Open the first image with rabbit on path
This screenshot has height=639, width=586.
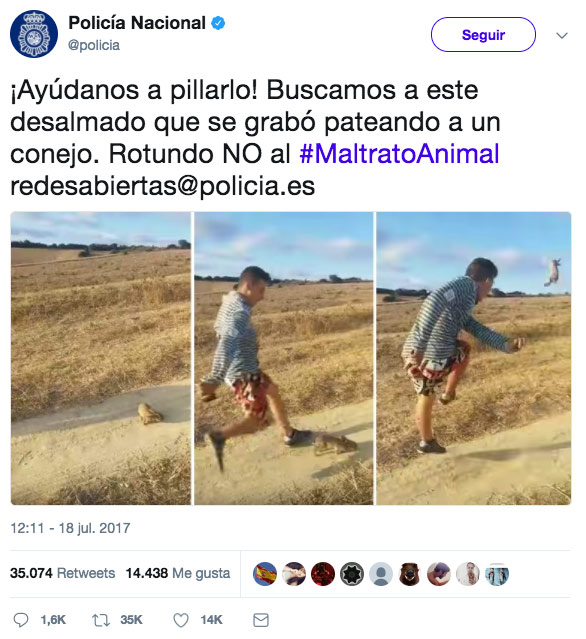[101, 358]
